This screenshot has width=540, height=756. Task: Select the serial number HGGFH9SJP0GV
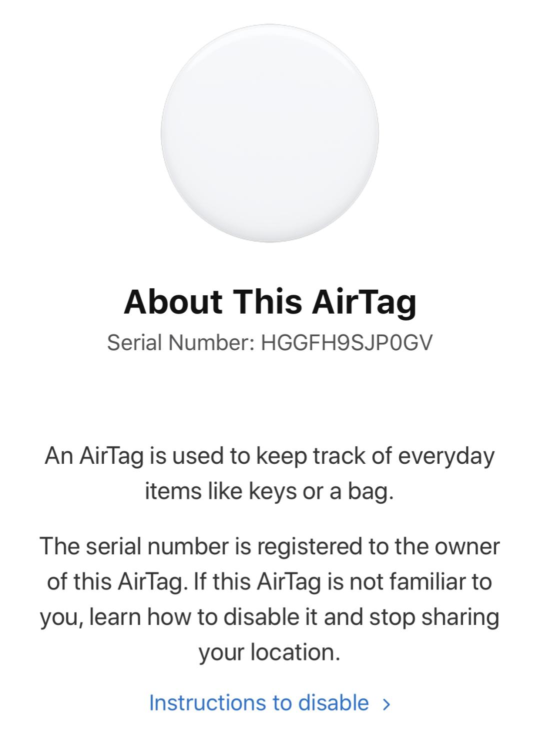(346, 343)
